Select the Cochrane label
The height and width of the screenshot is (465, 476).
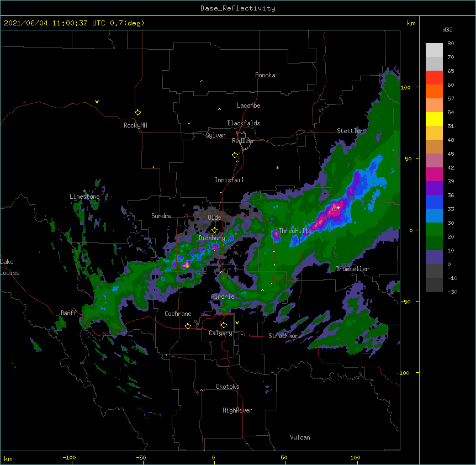pyautogui.click(x=178, y=314)
